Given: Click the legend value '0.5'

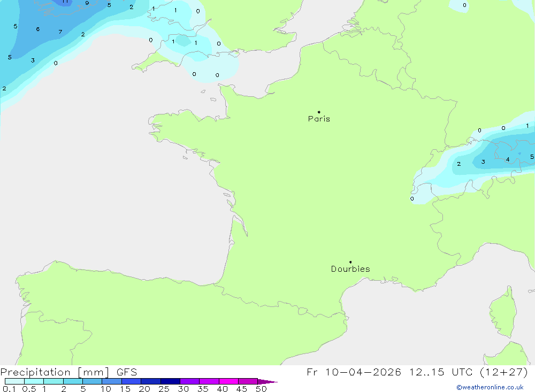Looking at the screenshot, I should pos(29,389).
